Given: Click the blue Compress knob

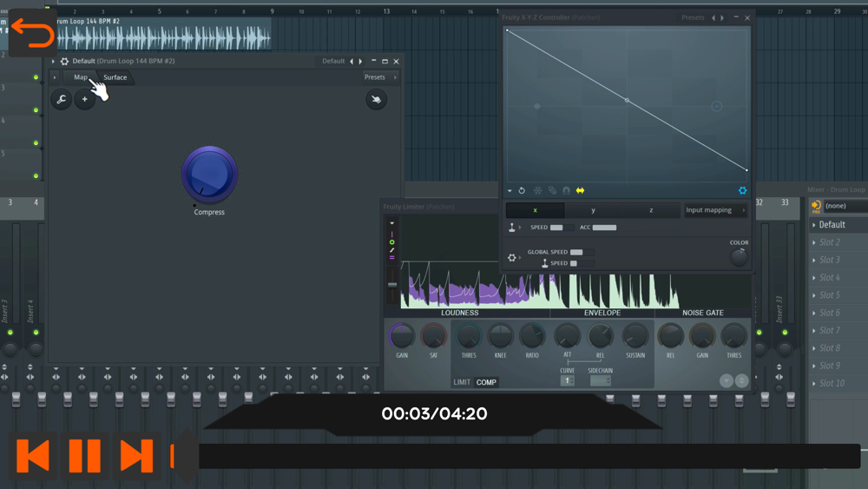Looking at the screenshot, I should [209, 175].
